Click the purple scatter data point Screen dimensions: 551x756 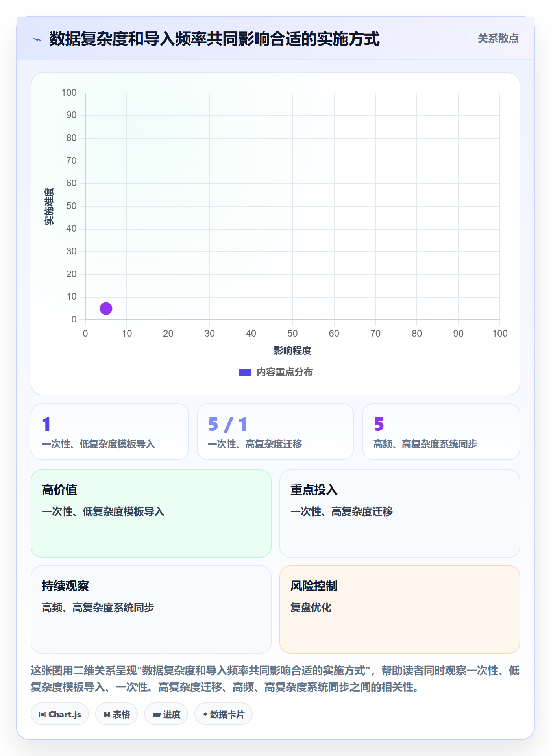coord(106,308)
